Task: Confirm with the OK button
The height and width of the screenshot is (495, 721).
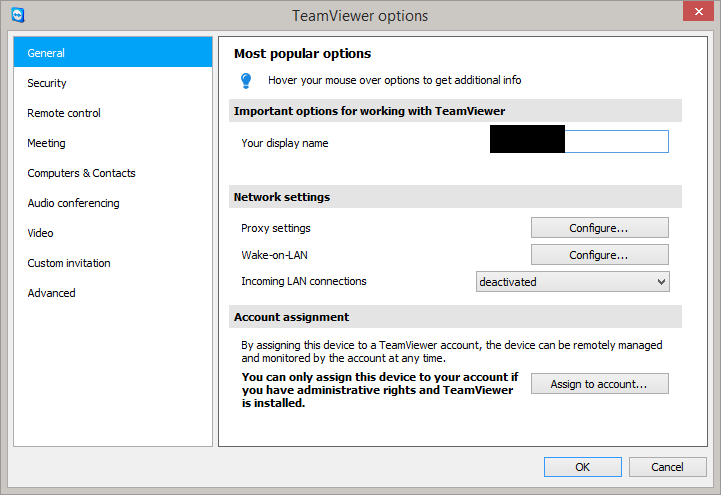Action: click(x=583, y=467)
